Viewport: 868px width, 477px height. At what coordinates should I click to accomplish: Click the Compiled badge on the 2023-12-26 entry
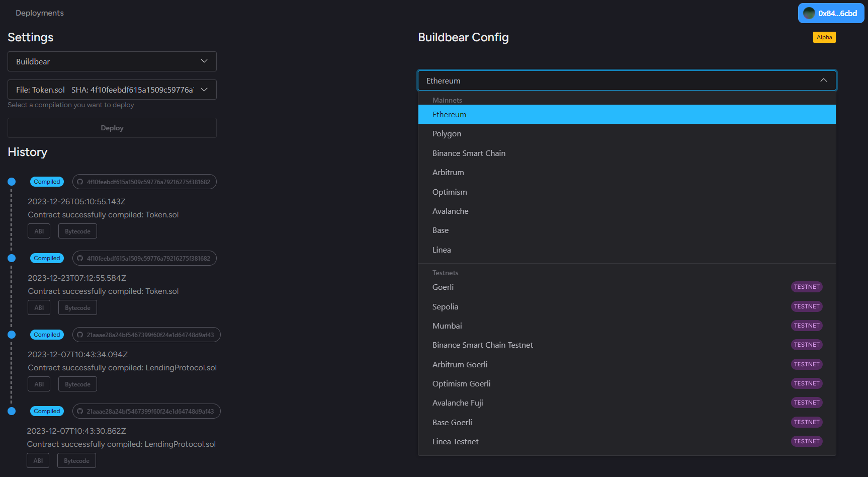pos(47,182)
